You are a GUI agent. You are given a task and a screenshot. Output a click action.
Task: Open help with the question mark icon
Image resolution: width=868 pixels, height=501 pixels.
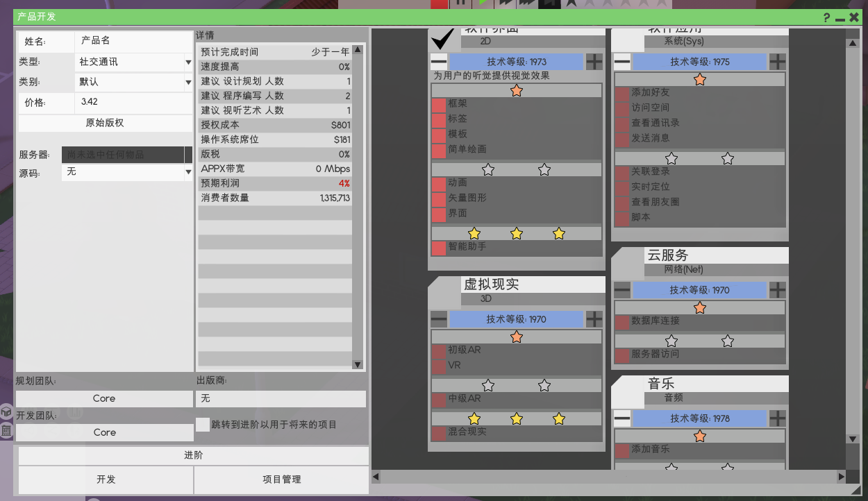click(827, 17)
